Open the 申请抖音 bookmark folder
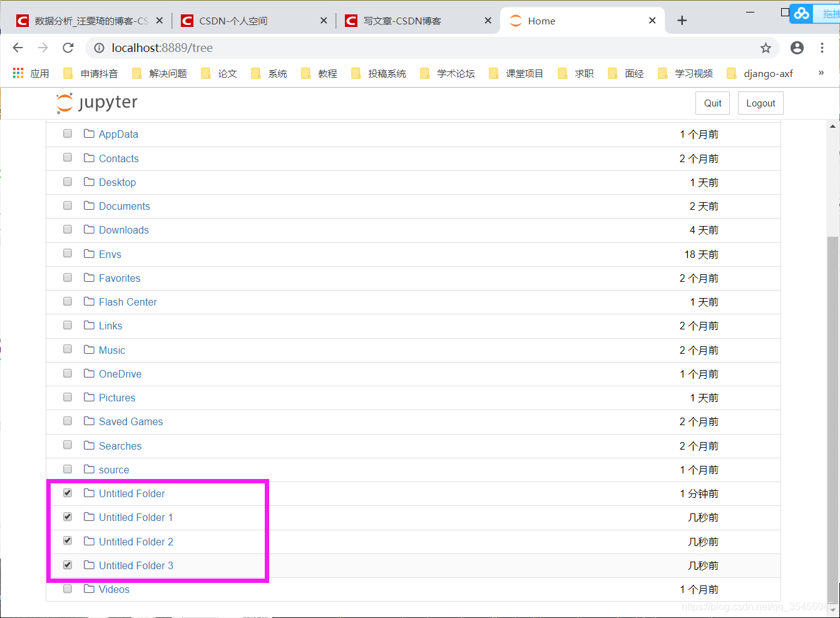Viewport: 840px width, 618px height. pos(91,73)
